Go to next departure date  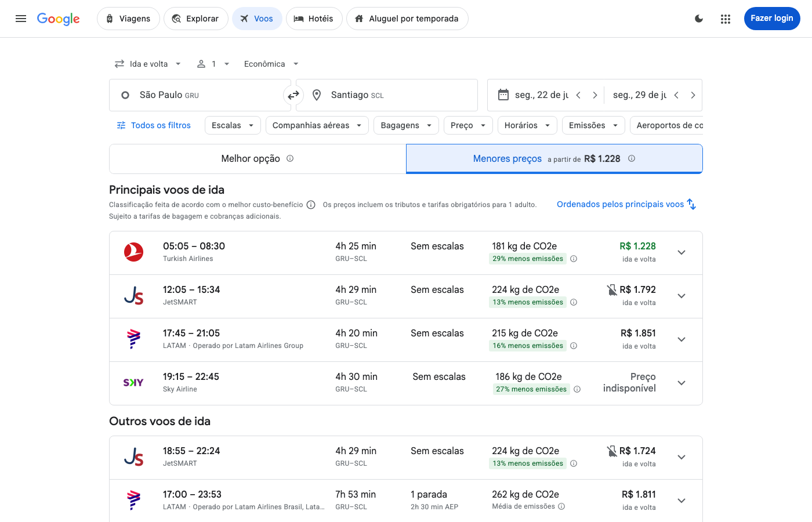(x=594, y=95)
